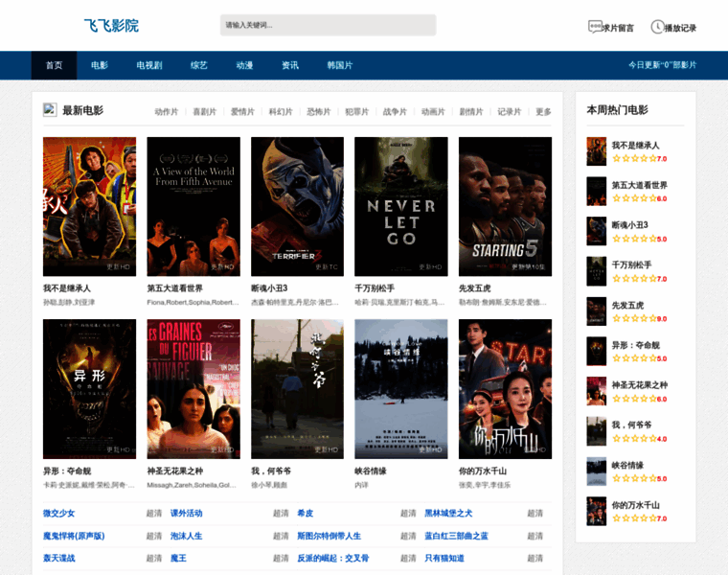Click the 飞飞影院 site logo
This screenshot has height=575, width=728.
point(111,25)
